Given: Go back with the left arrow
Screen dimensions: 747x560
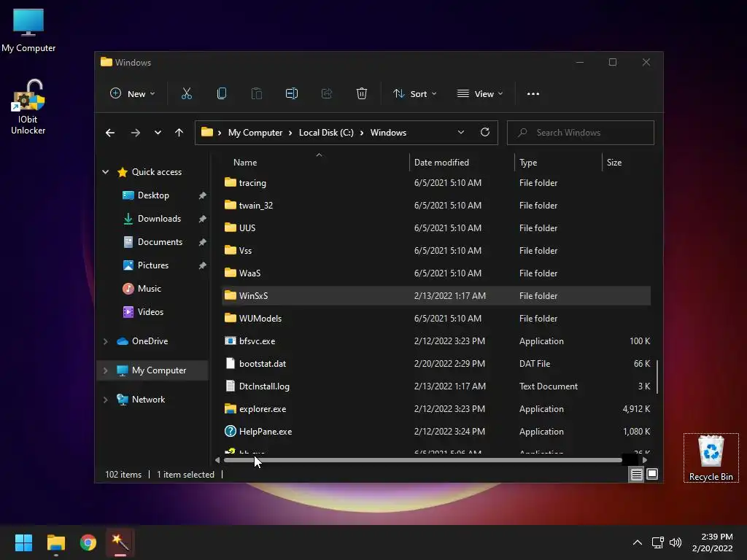Looking at the screenshot, I should click(110, 133).
